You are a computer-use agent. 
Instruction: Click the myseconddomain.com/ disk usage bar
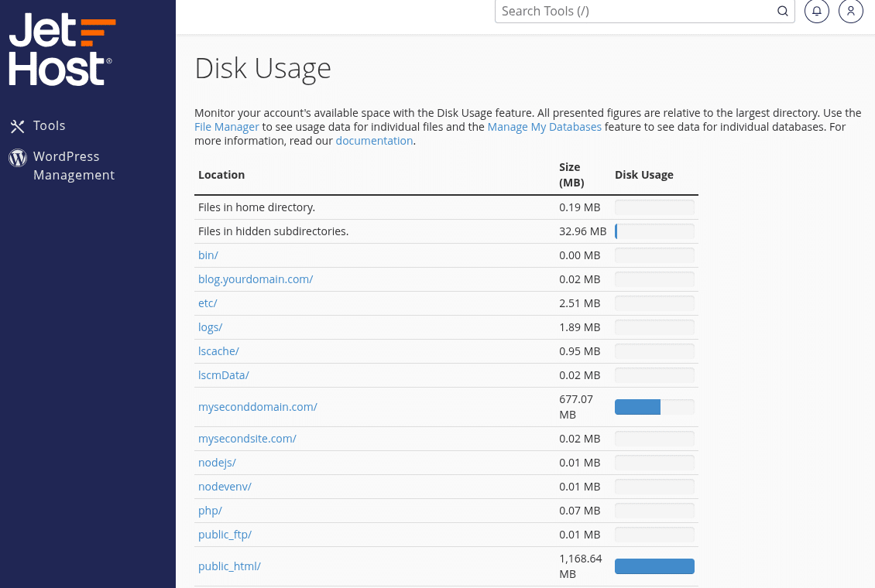(x=654, y=407)
